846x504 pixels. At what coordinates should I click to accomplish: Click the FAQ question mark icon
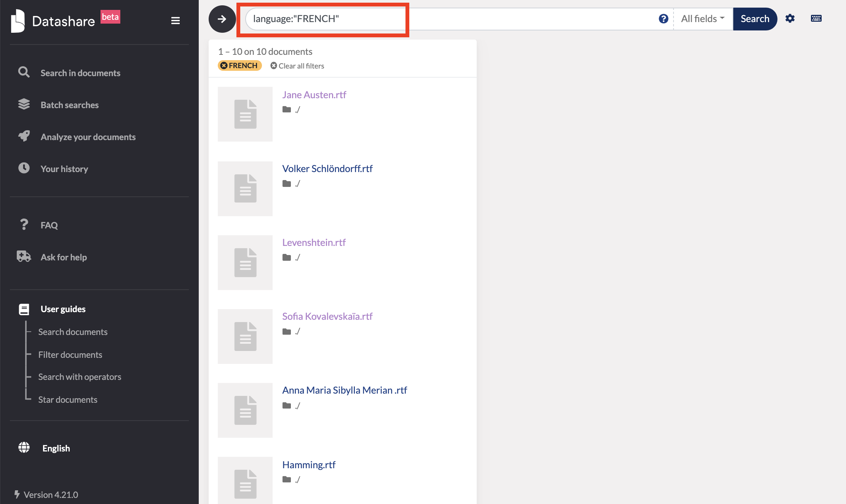tap(24, 225)
